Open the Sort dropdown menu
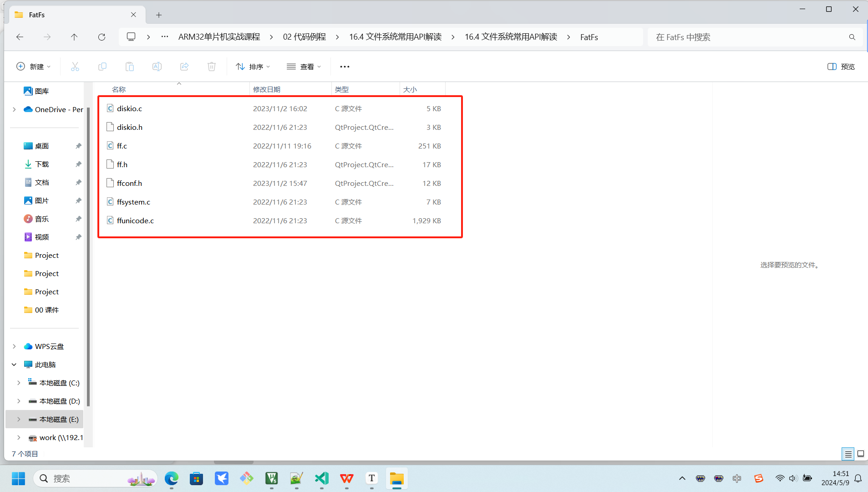Viewport: 868px width, 492px height. [x=253, y=67]
